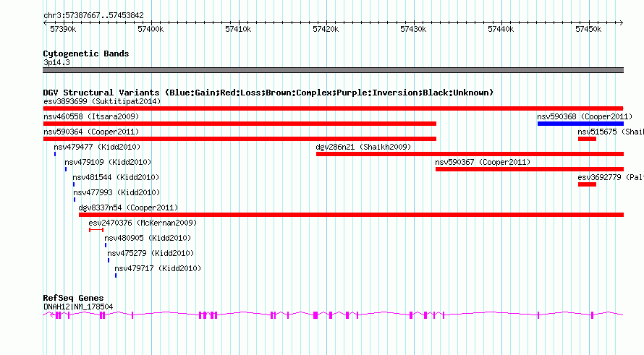
Task: Click the magenta DNAH12 gene model
Action: click(x=333, y=315)
